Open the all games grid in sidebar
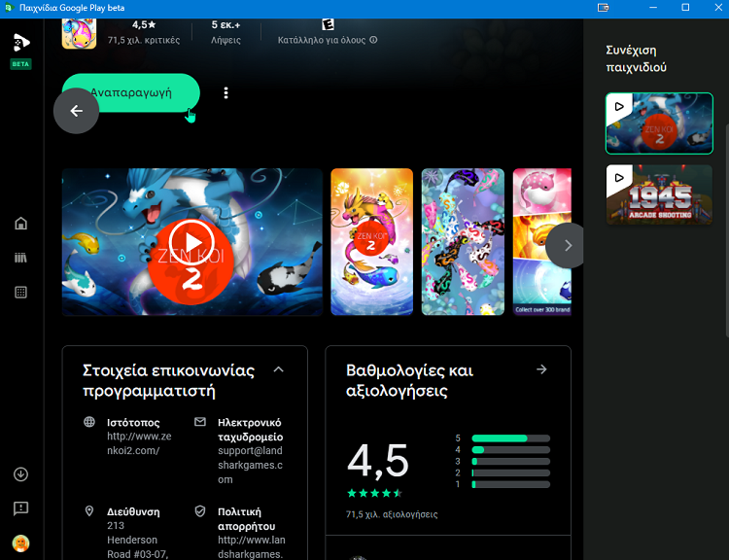 click(21, 292)
